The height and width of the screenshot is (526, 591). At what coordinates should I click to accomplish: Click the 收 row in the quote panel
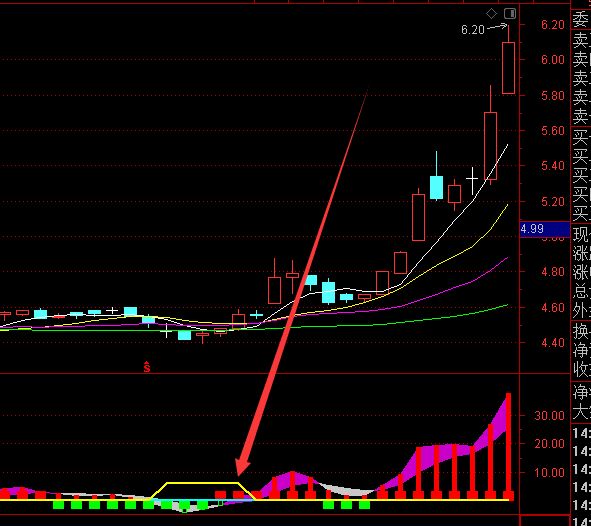[x=581, y=370]
